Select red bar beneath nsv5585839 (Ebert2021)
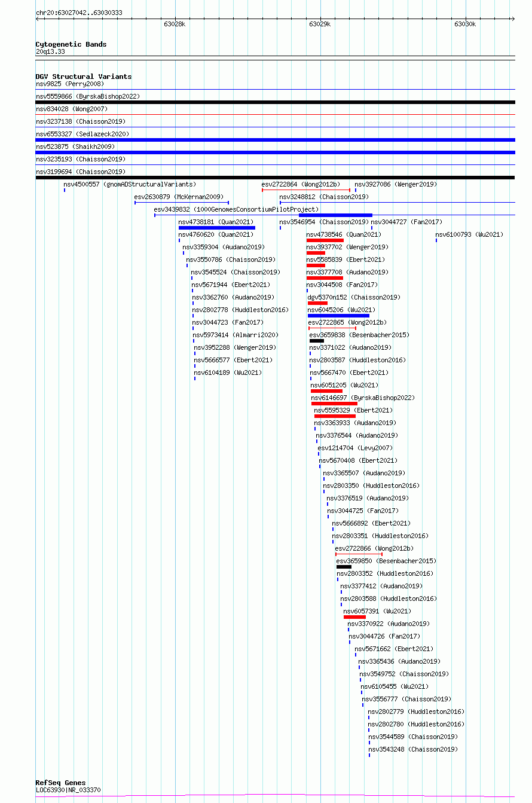 click(316, 265)
